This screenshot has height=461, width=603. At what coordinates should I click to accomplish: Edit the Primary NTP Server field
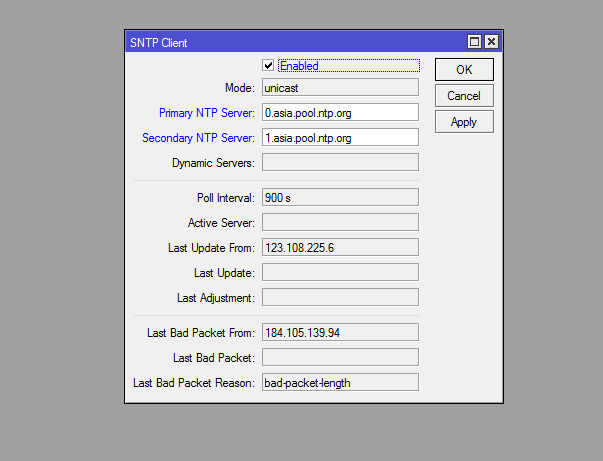(x=340, y=113)
